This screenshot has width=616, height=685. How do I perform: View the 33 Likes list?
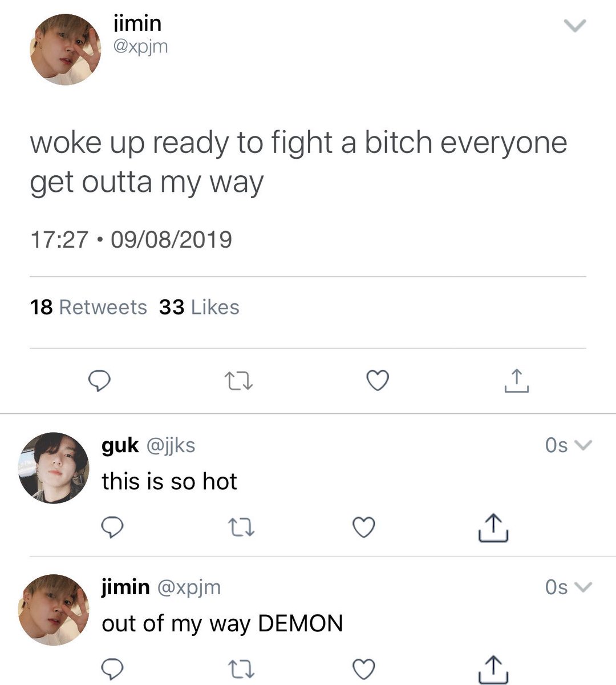199,308
